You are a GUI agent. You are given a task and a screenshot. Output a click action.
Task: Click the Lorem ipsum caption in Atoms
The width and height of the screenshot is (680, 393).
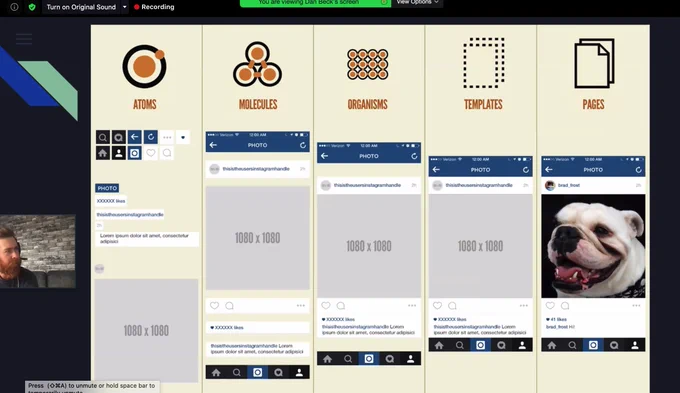tap(147, 239)
